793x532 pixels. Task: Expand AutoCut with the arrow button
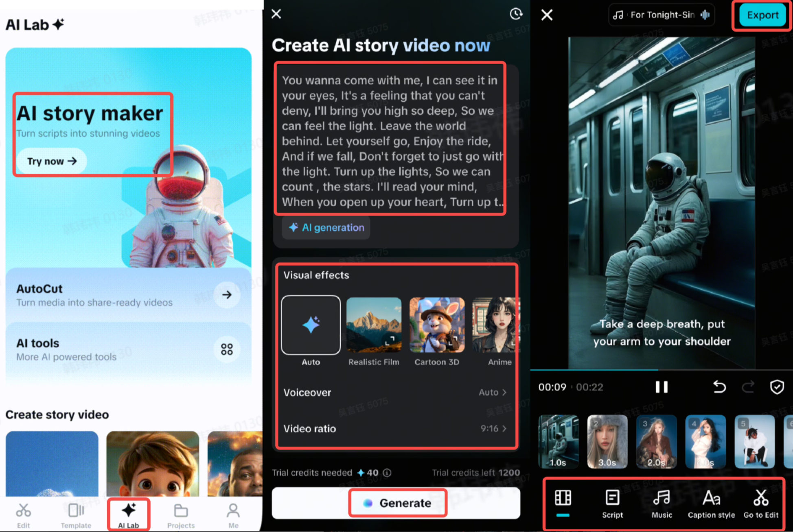point(227,295)
